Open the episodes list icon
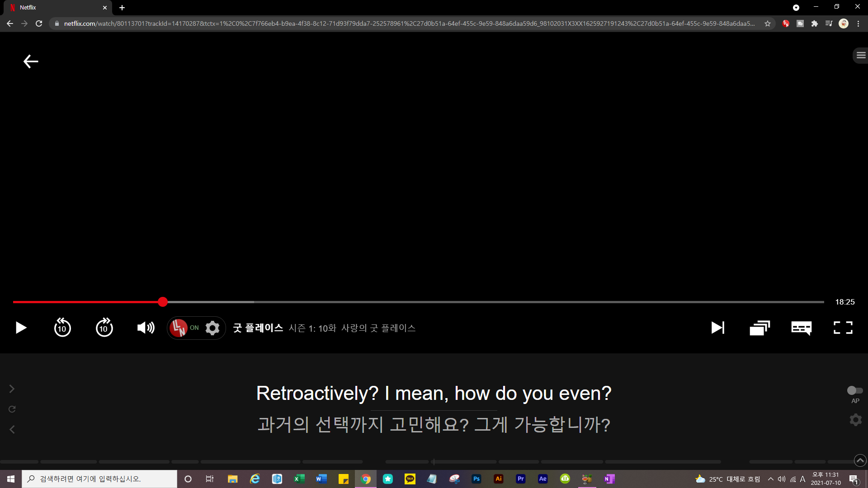Screen dimensions: 868x488 coord(759,328)
